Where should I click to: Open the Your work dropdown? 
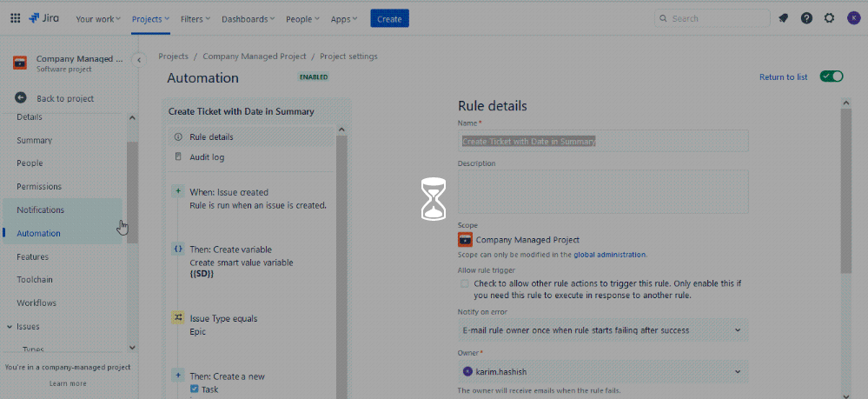(98, 19)
